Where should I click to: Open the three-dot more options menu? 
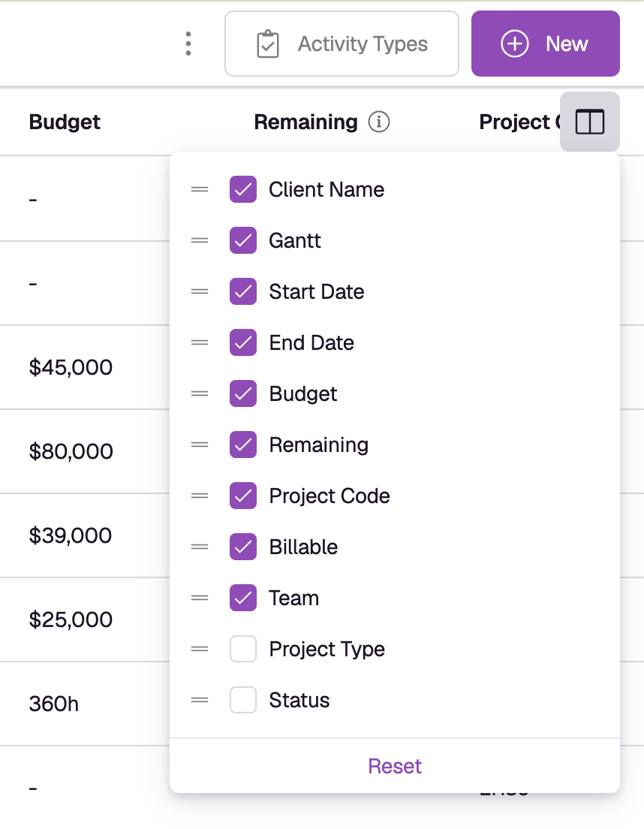coord(188,44)
